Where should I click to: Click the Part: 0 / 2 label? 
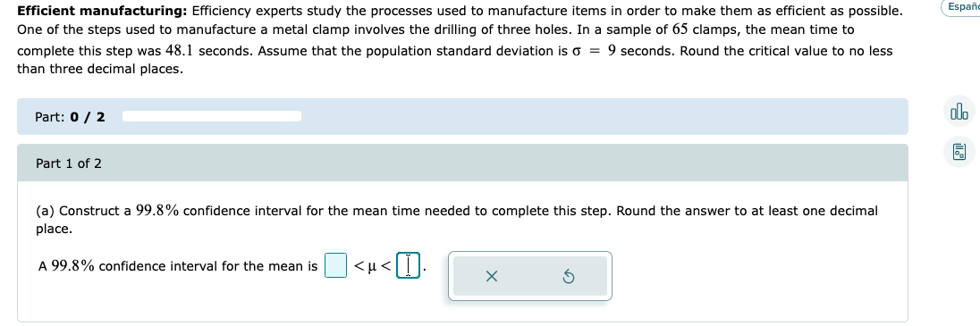pos(70,117)
